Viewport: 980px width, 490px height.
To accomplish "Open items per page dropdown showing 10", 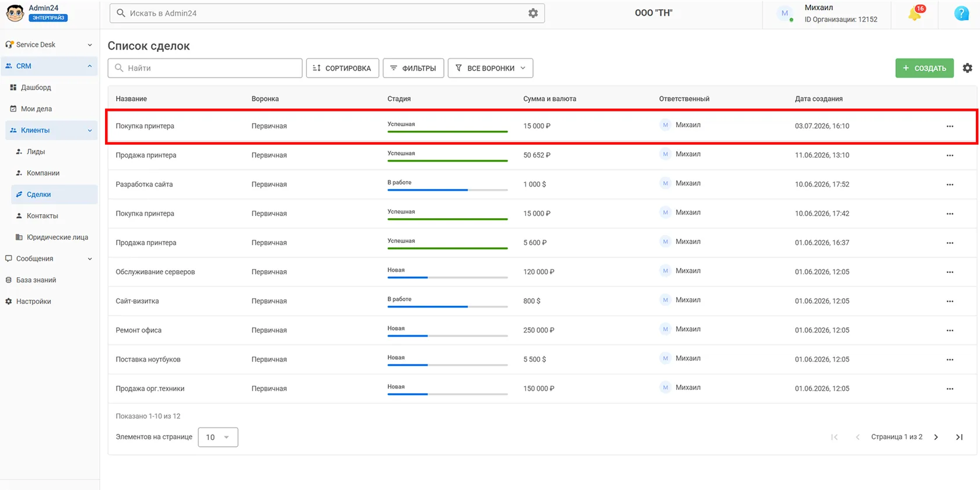I will tap(218, 437).
